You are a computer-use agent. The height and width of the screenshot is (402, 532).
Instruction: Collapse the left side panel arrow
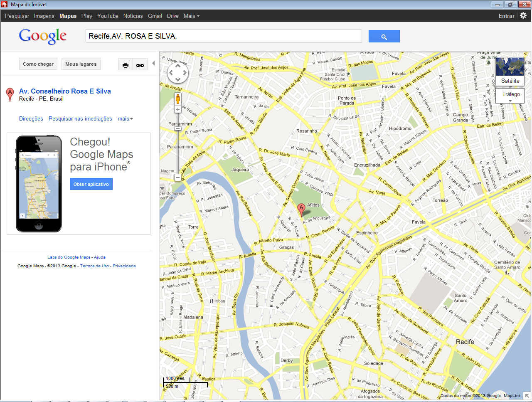pyautogui.click(x=153, y=63)
